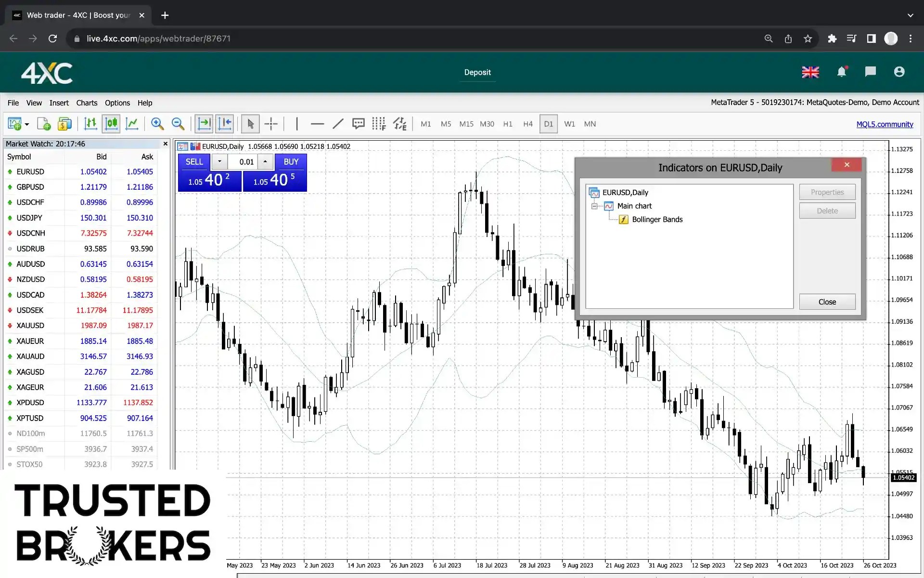Image resolution: width=924 pixels, height=578 pixels.
Task: Select the bar chart display icon
Action: 90,124
